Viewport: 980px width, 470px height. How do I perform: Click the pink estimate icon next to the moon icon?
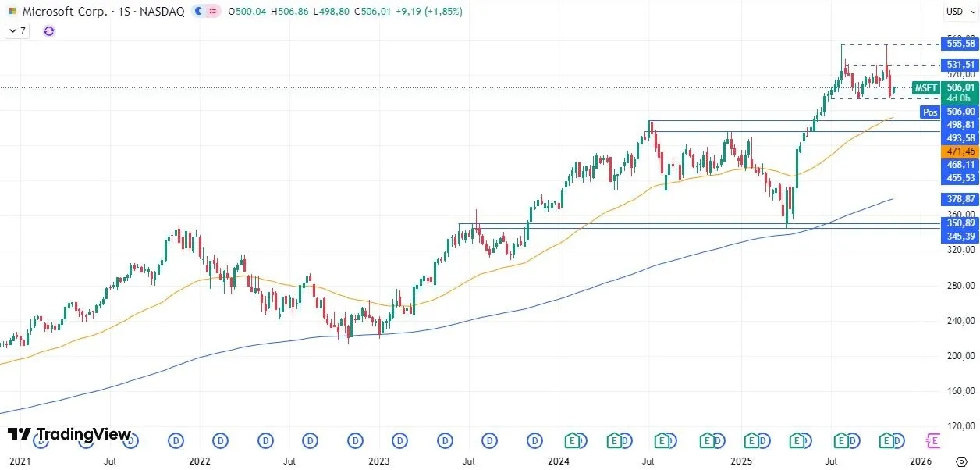(x=212, y=11)
